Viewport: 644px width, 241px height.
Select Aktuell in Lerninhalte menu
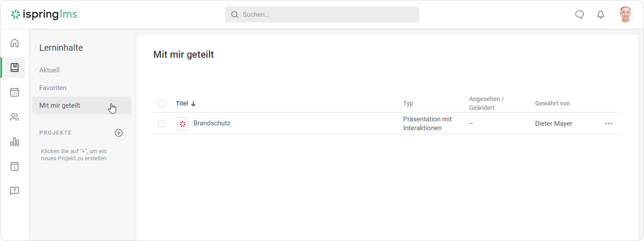click(49, 70)
